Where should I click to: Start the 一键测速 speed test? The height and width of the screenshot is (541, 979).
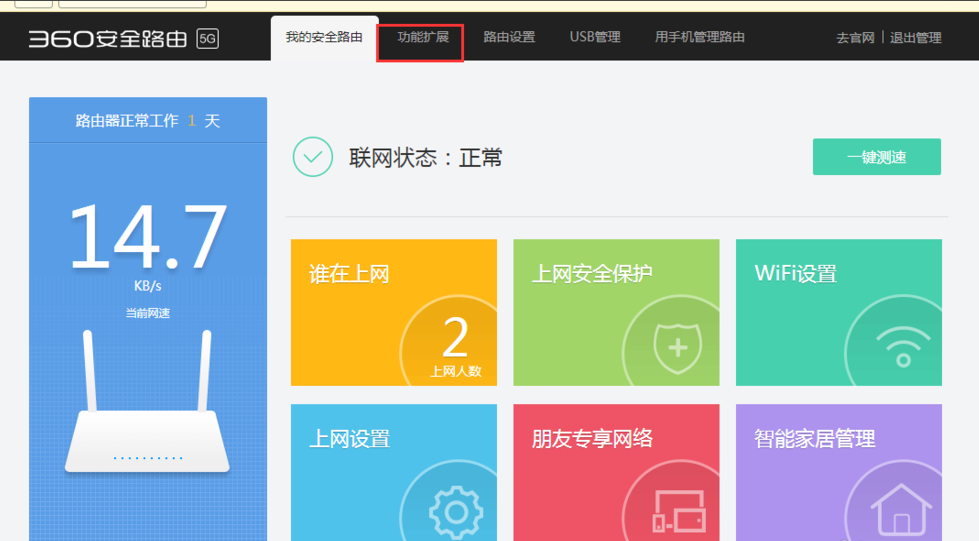pyautogui.click(x=877, y=157)
